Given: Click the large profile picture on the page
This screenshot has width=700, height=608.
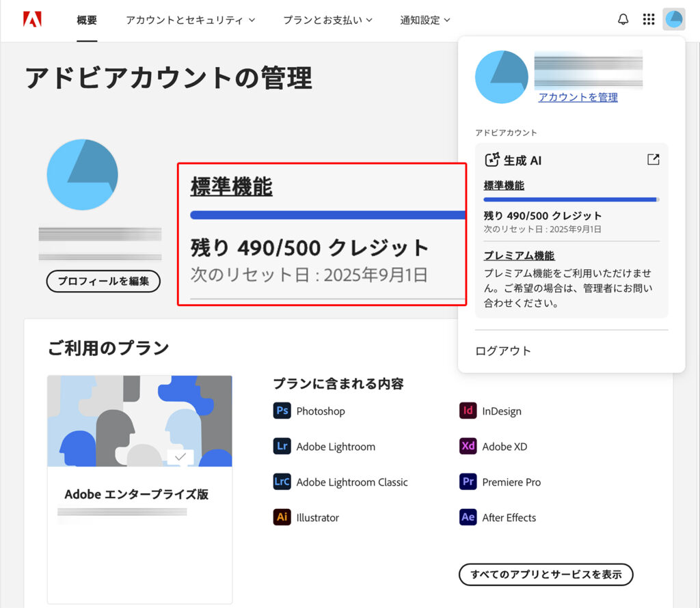Looking at the screenshot, I should pyautogui.click(x=82, y=174).
